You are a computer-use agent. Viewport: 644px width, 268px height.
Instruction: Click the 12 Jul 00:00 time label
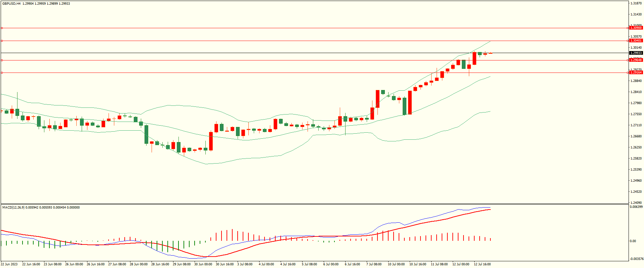click(460, 264)
